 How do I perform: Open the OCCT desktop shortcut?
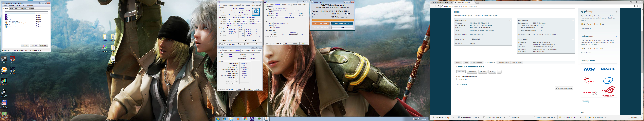[x=12, y=59]
